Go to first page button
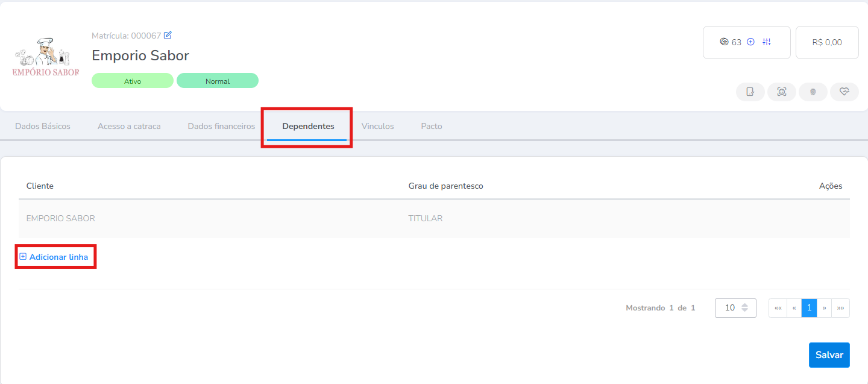The height and width of the screenshot is (384, 868). coord(778,307)
